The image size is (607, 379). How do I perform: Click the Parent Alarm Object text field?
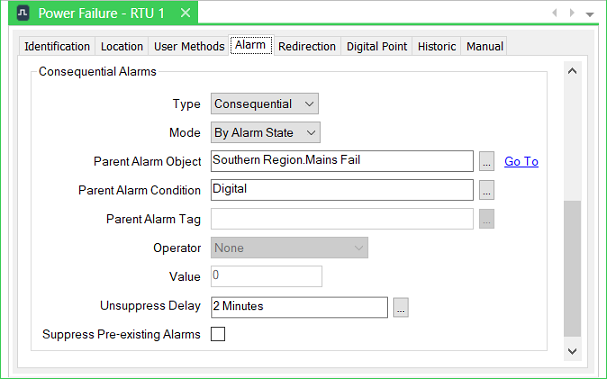click(x=342, y=161)
